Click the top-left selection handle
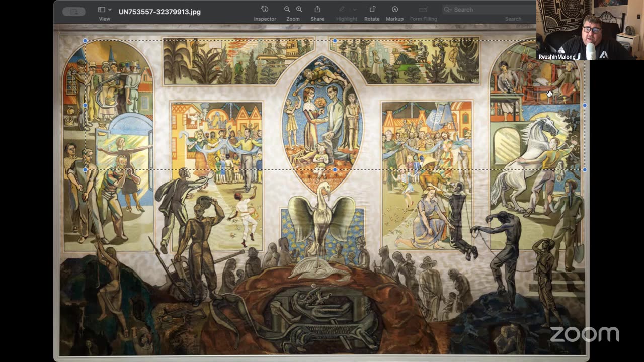Image resolution: width=644 pixels, height=362 pixels. [85, 41]
